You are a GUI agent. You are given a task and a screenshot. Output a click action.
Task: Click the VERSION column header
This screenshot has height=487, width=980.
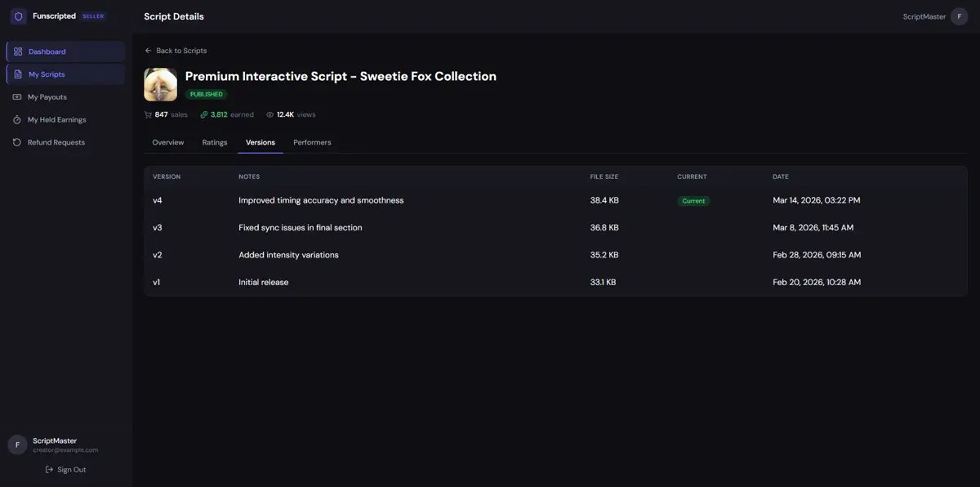tap(167, 176)
